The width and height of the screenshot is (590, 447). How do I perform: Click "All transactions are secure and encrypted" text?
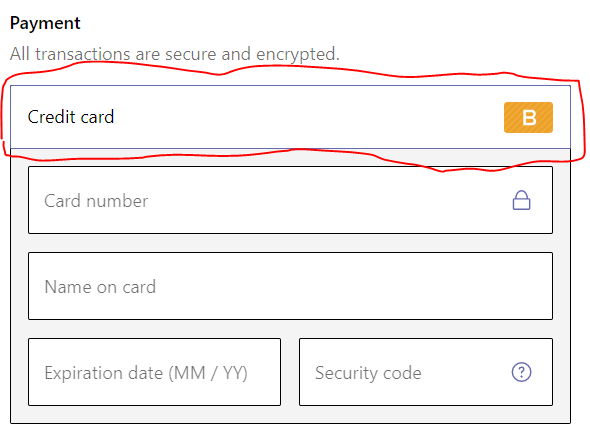175,54
